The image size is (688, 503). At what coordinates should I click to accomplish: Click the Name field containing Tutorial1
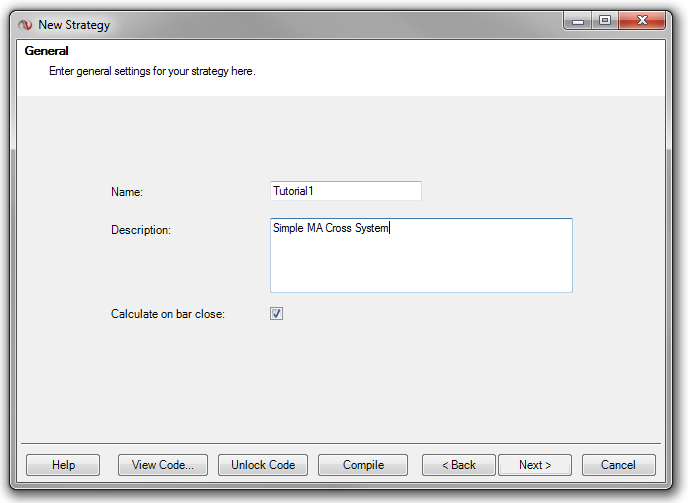(345, 190)
